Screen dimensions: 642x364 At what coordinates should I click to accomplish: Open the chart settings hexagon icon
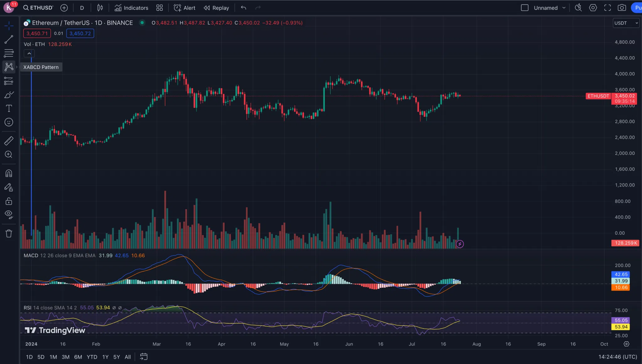[593, 8]
